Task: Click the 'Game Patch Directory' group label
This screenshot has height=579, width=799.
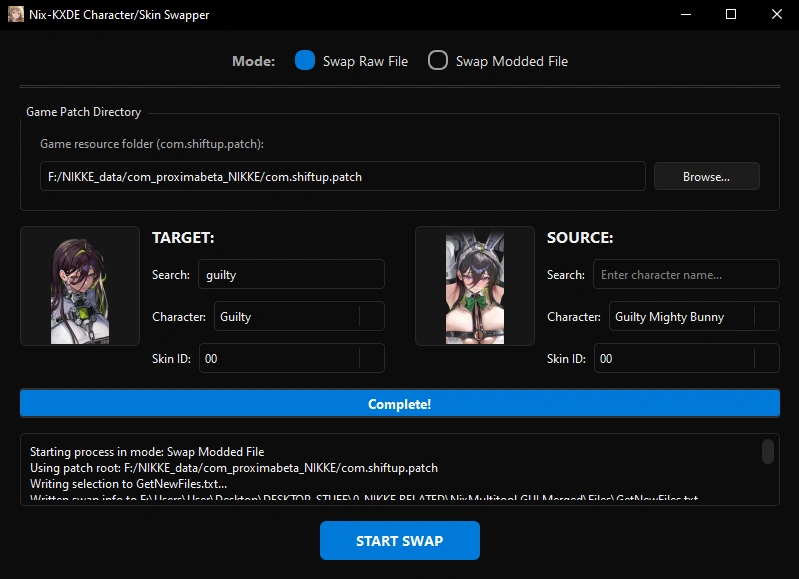Action: coord(84,112)
